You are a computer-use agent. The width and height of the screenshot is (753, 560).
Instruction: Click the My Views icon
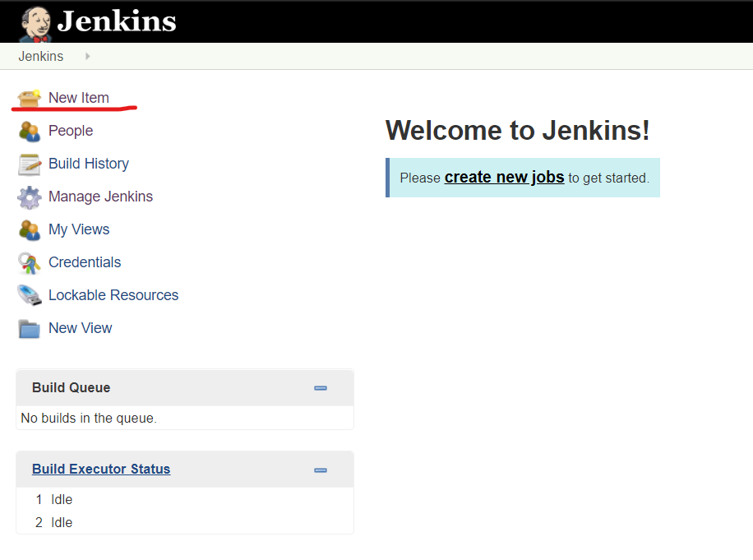point(30,230)
